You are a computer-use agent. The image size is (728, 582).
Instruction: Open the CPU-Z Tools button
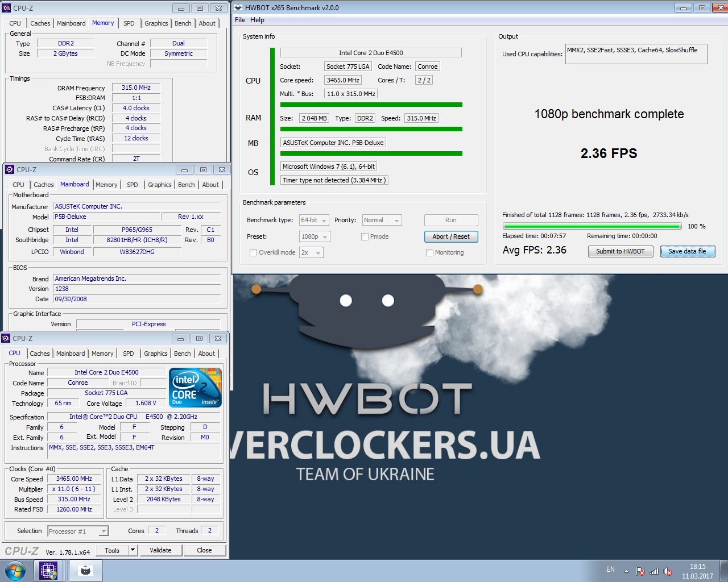pyautogui.click(x=112, y=550)
